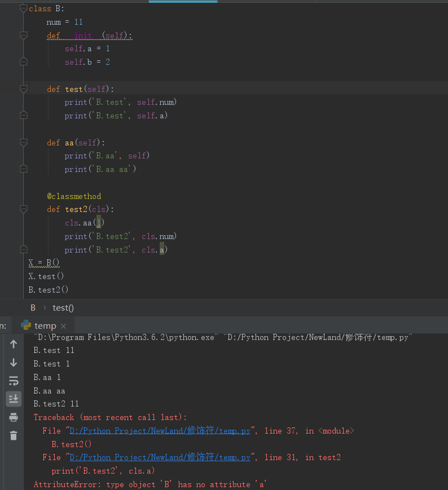Click the @classmethod decorator text

(x=74, y=196)
